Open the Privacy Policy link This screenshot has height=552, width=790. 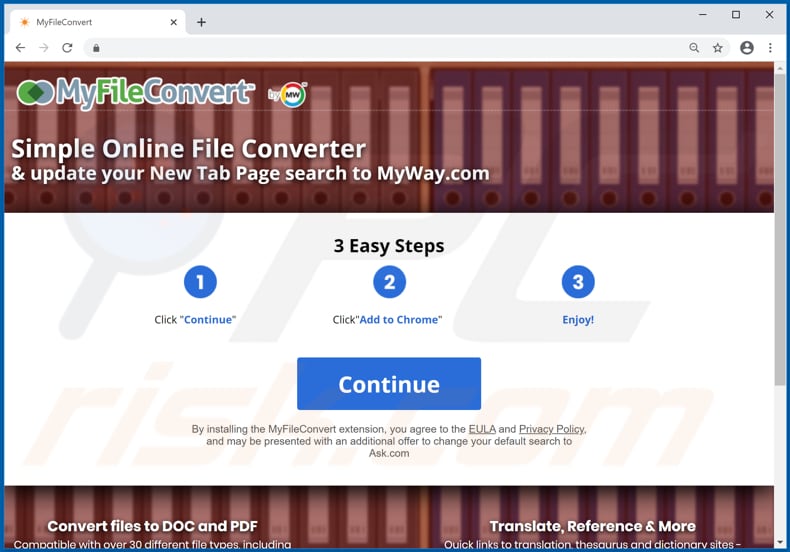(552, 429)
